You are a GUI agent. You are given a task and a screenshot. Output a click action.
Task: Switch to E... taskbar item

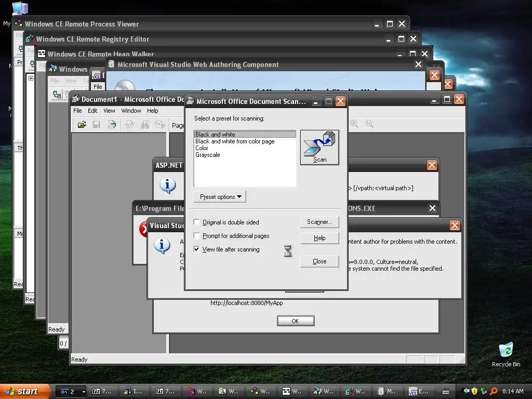click(418, 392)
